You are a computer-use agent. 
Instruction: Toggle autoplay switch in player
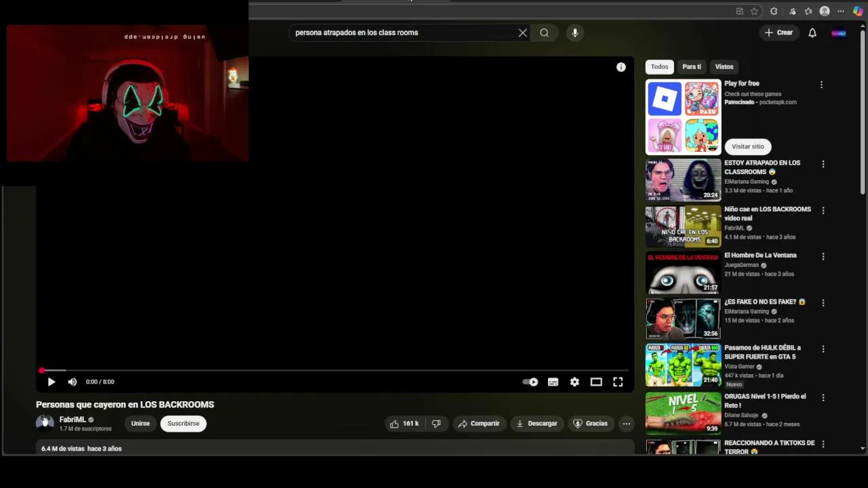530,382
